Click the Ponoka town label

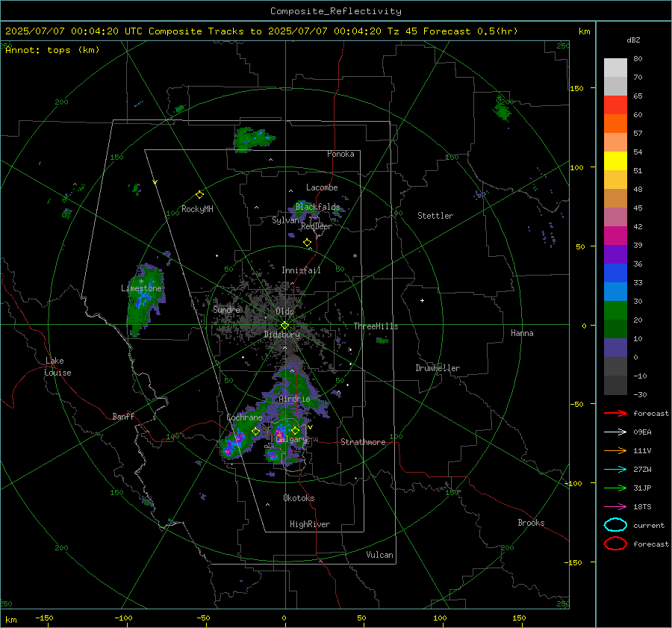[x=340, y=154]
